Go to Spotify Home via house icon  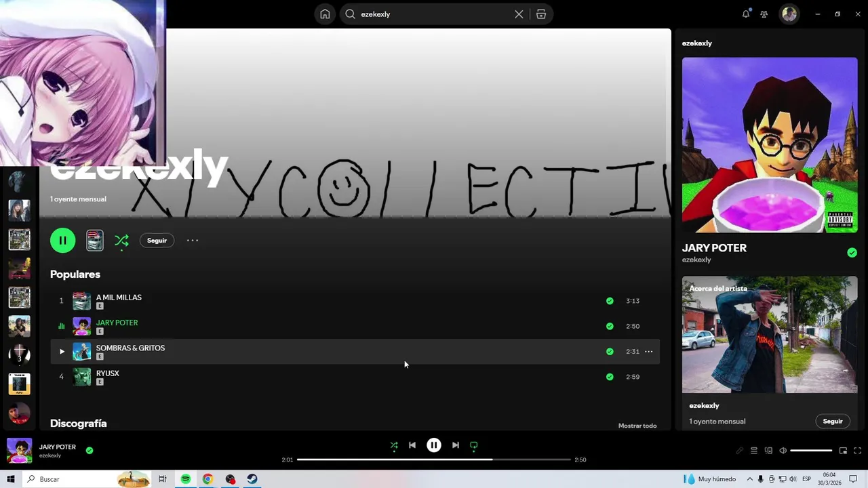325,14
